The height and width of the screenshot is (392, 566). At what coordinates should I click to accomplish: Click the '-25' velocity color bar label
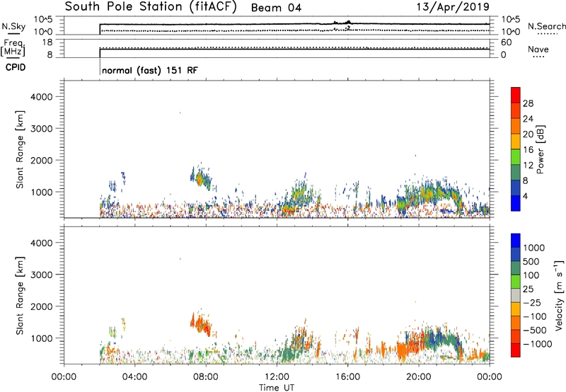[x=532, y=303]
